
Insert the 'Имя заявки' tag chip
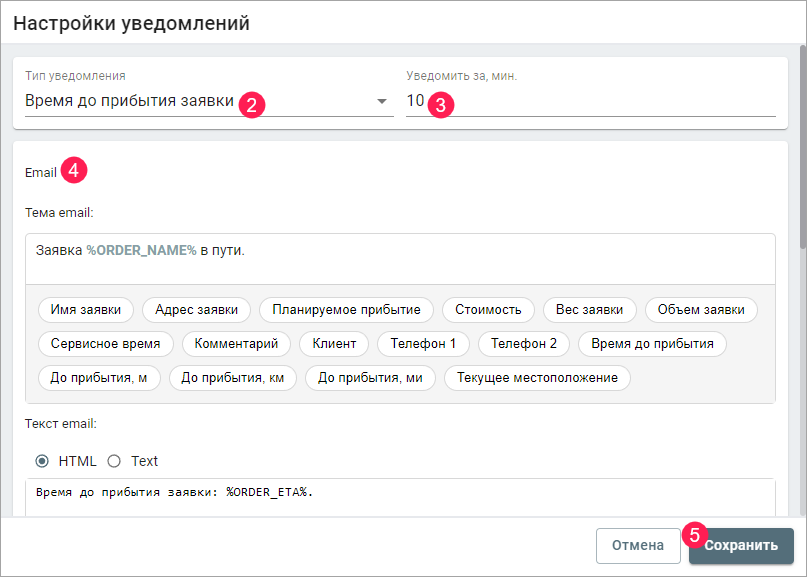click(x=85, y=310)
